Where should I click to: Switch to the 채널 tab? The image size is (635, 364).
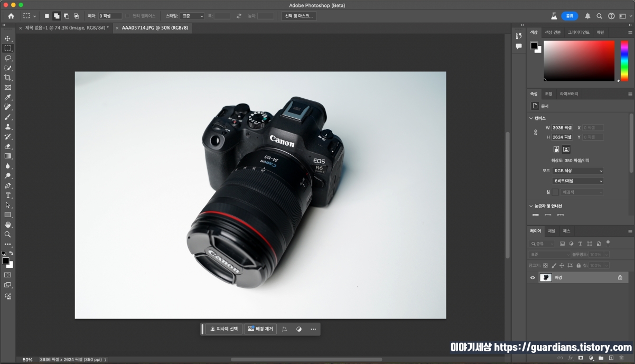551,231
